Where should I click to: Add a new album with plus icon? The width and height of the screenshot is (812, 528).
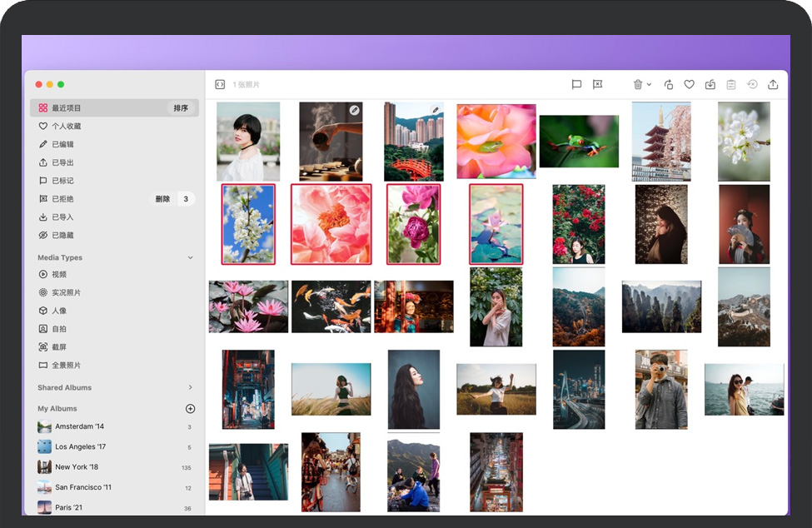[x=190, y=409]
